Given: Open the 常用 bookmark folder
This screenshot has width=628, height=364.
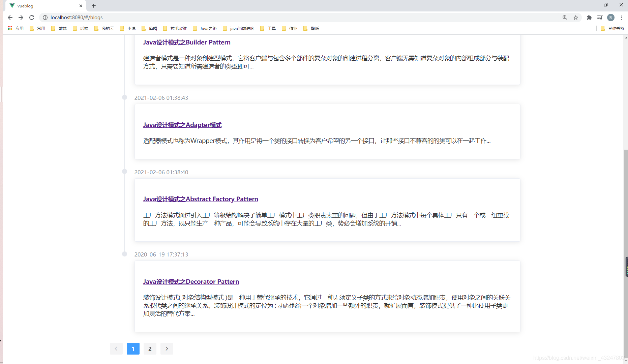Looking at the screenshot, I should 37,28.
